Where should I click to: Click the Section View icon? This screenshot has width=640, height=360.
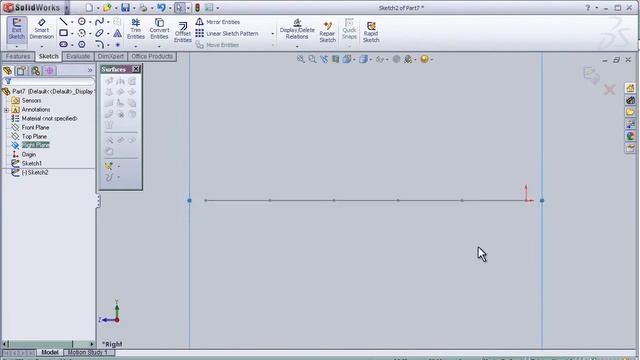pos(336,59)
